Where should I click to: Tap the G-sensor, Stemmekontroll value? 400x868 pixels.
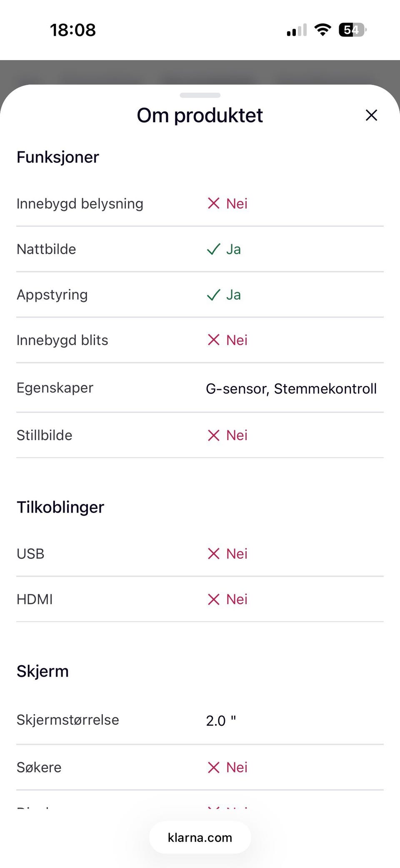(x=291, y=389)
